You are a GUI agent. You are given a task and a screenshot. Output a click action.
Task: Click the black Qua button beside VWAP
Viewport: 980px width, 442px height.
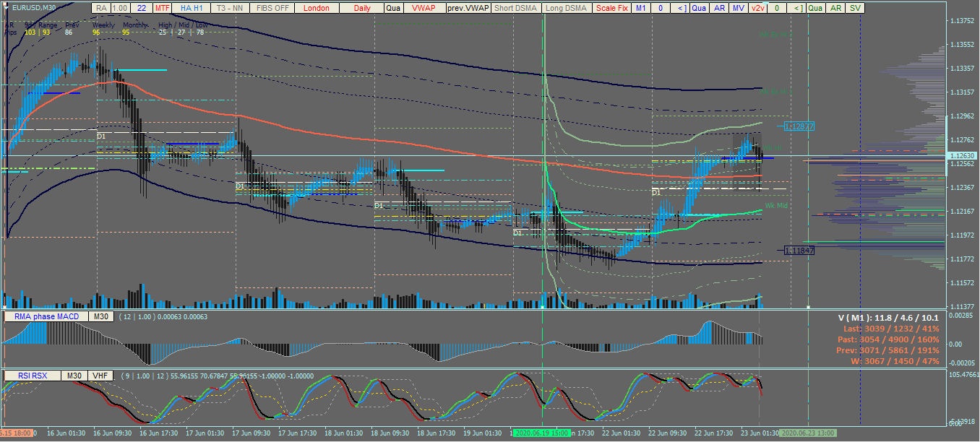393,8
